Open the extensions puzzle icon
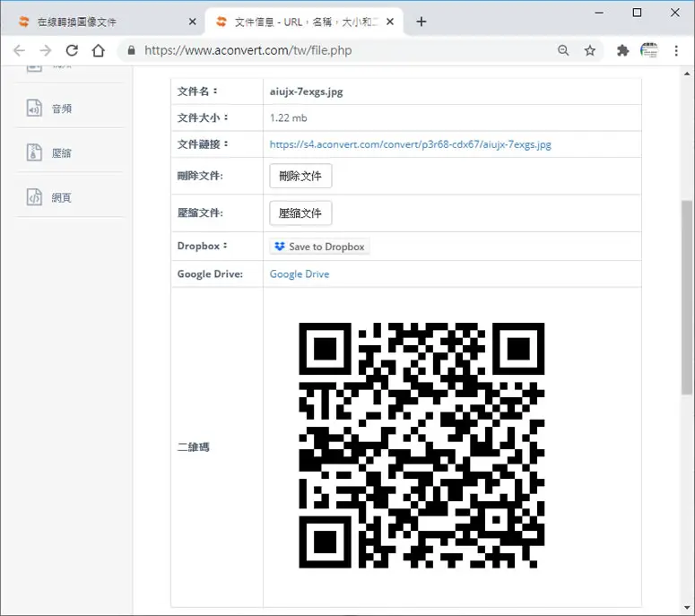The width and height of the screenshot is (695, 616). (x=622, y=50)
